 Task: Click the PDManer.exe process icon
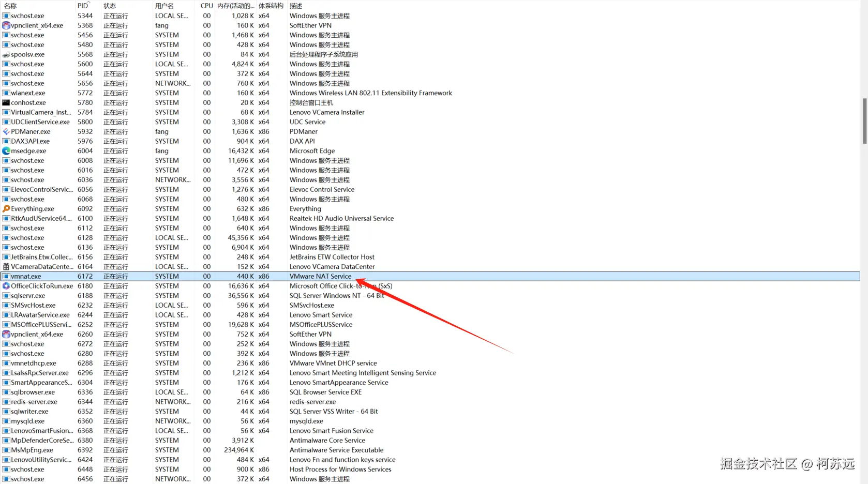pyautogui.click(x=6, y=132)
